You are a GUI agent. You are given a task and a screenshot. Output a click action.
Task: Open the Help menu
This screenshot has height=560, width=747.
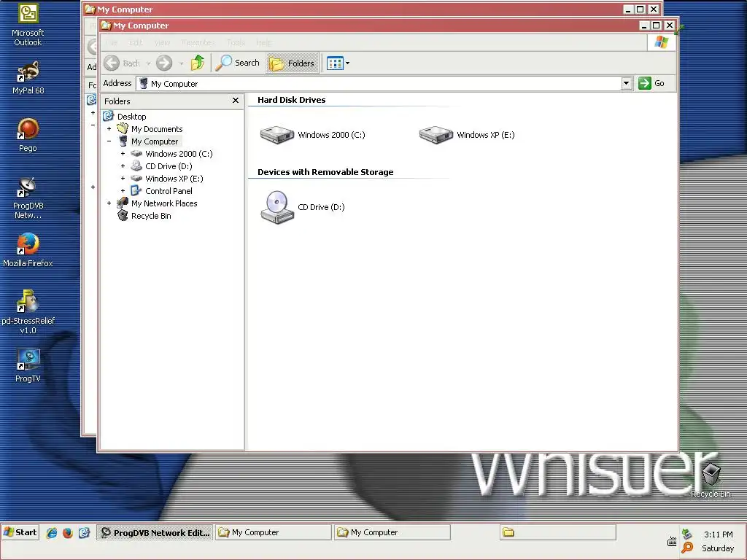coord(263,42)
